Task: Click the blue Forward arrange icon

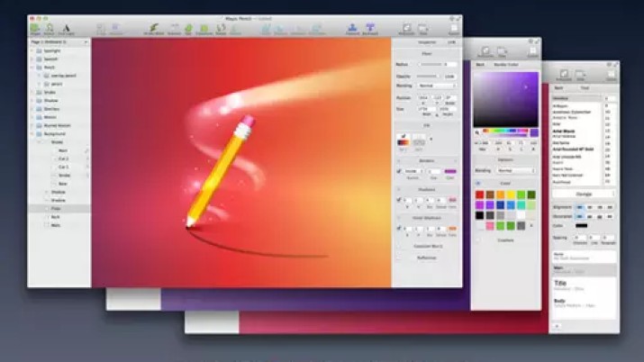Action: click(350, 29)
